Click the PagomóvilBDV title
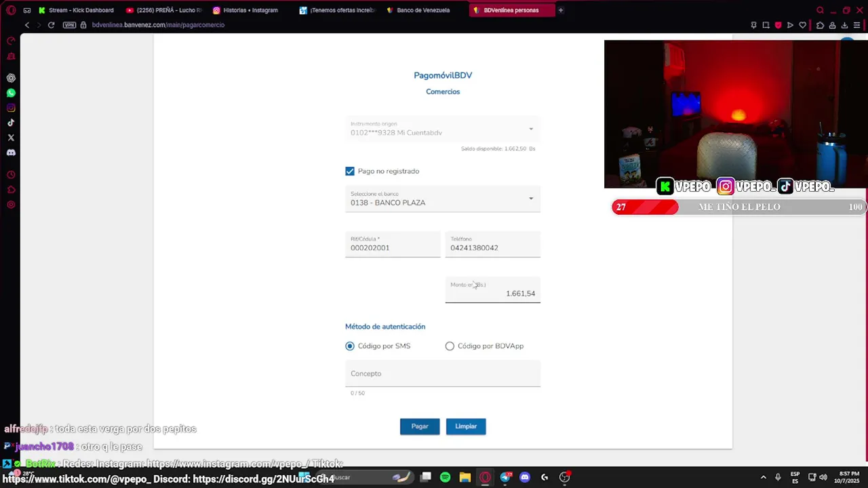Screen dimensions: 868x488 443,75
